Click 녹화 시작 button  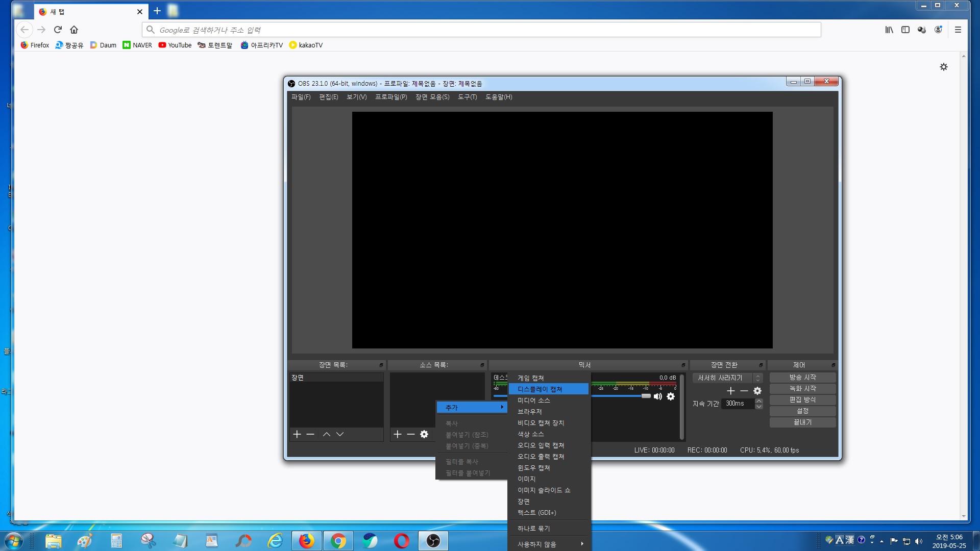click(x=802, y=389)
